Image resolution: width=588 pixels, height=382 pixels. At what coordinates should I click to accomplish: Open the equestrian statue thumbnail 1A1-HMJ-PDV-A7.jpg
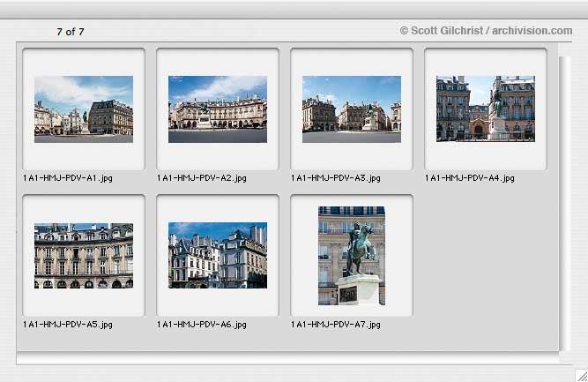pyautogui.click(x=352, y=256)
